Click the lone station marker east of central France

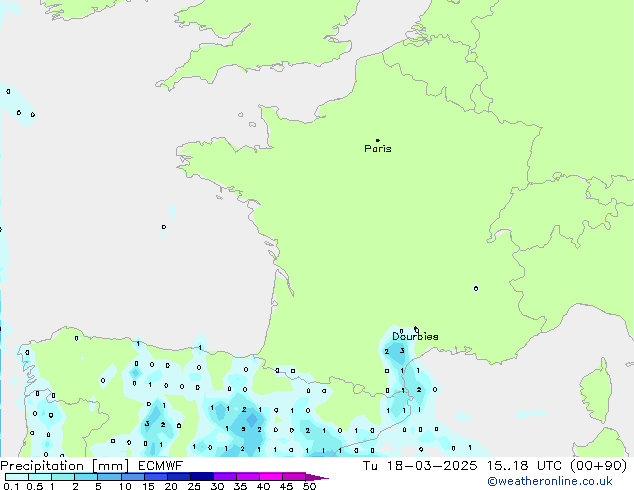476,288
